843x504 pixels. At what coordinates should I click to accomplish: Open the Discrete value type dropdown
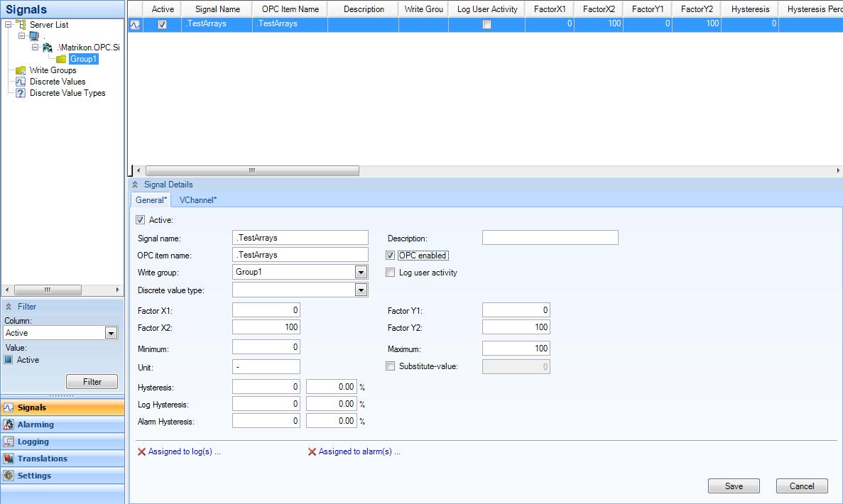click(361, 290)
